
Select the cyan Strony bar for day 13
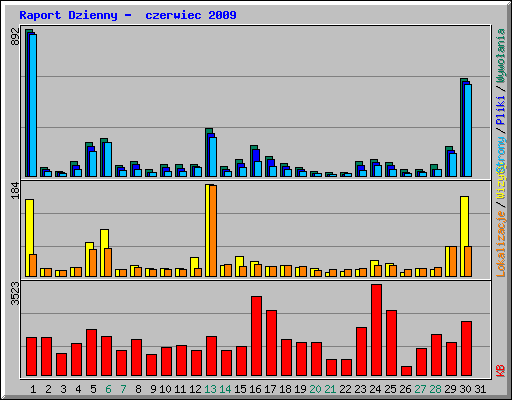pyautogui.click(x=213, y=157)
